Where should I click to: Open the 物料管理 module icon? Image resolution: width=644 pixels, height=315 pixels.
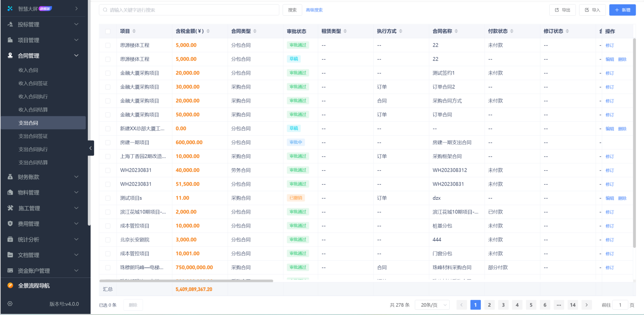pyautogui.click(x=10, y=192)
